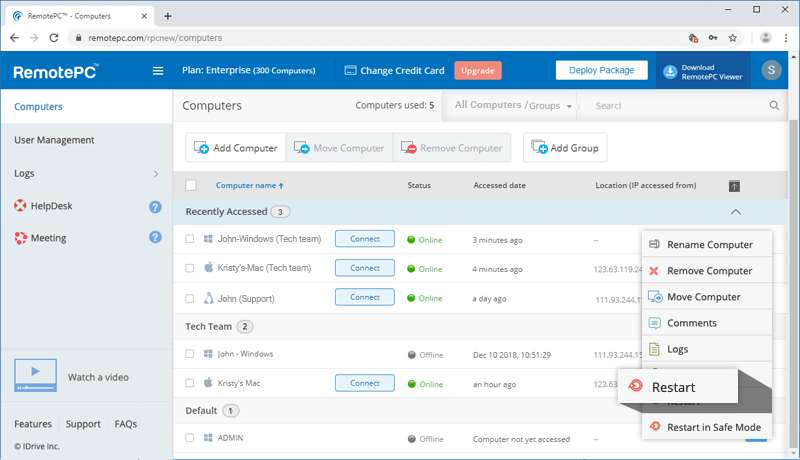Click the Watch a video thumbnail
Viewport: 800px width, 460px height.
35,375
